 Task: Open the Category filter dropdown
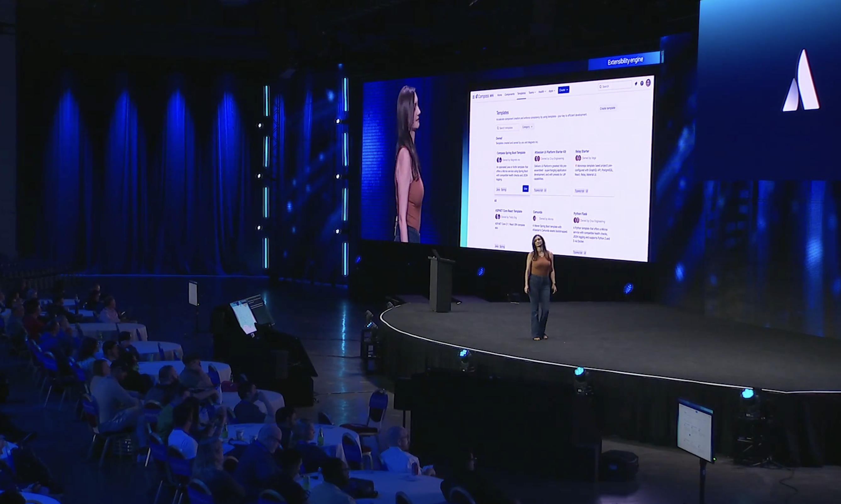527,127
